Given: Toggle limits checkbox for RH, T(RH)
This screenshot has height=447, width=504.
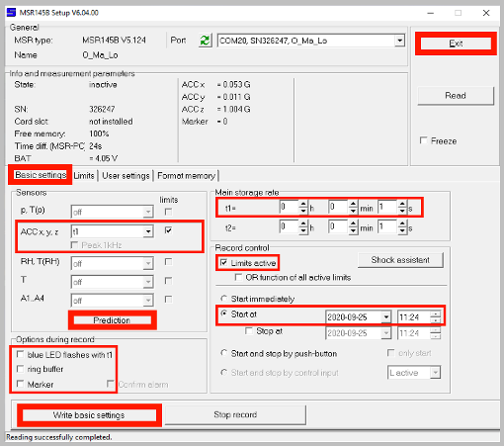Looking at the screenshot, I should [x=168, y=262].
